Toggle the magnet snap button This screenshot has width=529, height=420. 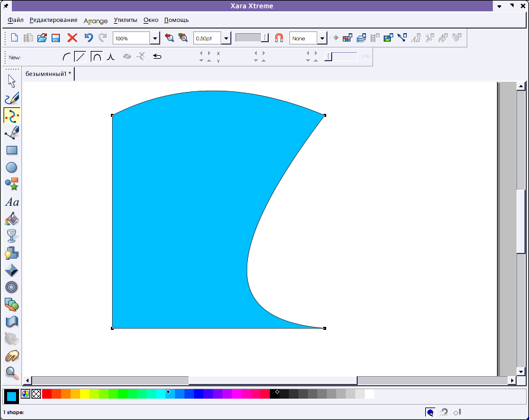coord(279,38)
